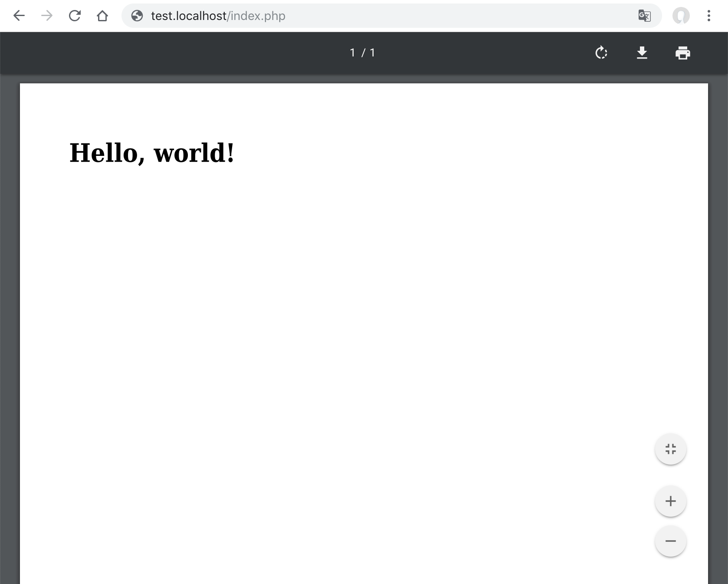Click the test.localhost/index.php address bar
Image resolution: width=728 pixels, height=584 pixels.
tap(391, 16)
